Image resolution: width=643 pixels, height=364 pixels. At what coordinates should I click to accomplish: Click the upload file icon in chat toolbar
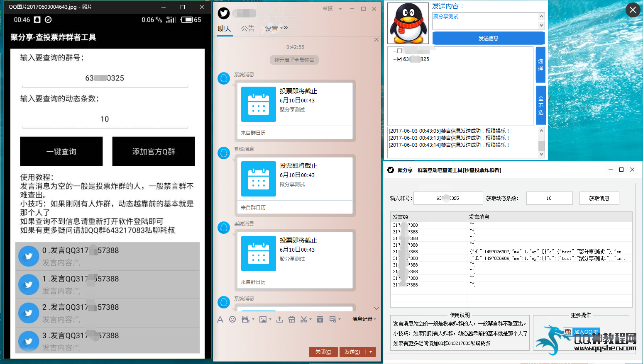tap(279, 319)
